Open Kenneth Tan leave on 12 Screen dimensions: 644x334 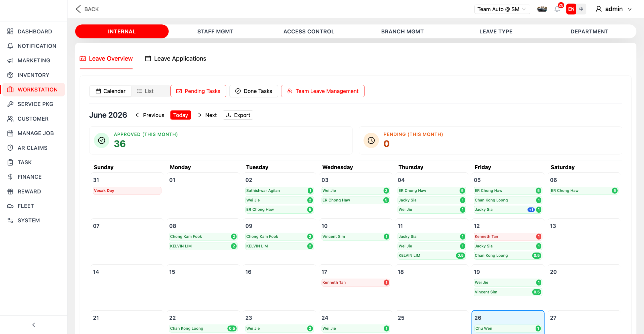(x=508, y=236)
